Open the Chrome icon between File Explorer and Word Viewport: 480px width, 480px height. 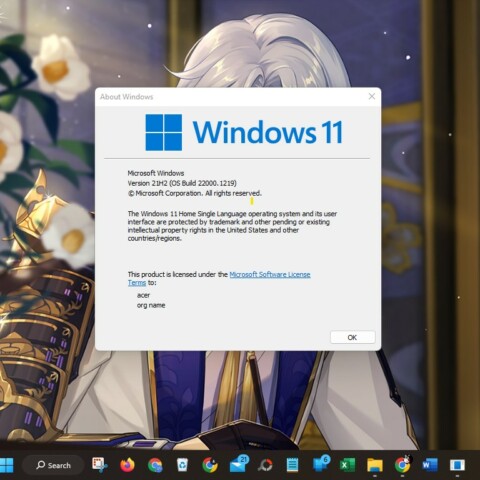click(403, 465)
